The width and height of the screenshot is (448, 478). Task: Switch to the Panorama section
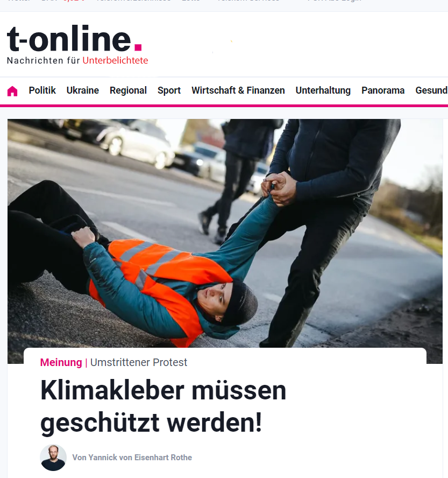point(383,90)
